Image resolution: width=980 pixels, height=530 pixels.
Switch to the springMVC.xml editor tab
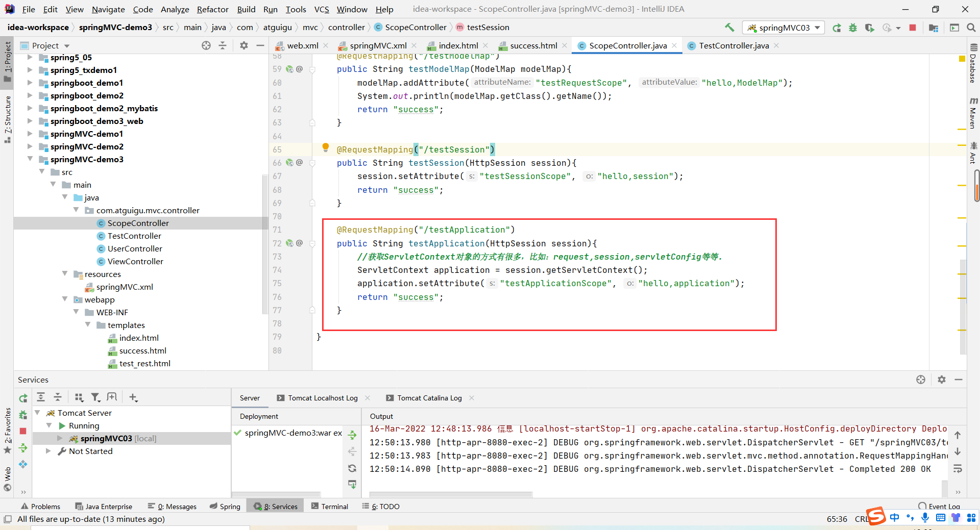pos(378,45)
